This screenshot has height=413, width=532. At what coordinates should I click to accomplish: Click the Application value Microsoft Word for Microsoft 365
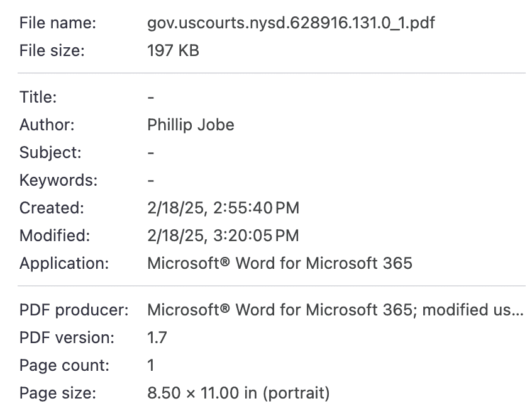pyautogui.click(x=279, y=263)
